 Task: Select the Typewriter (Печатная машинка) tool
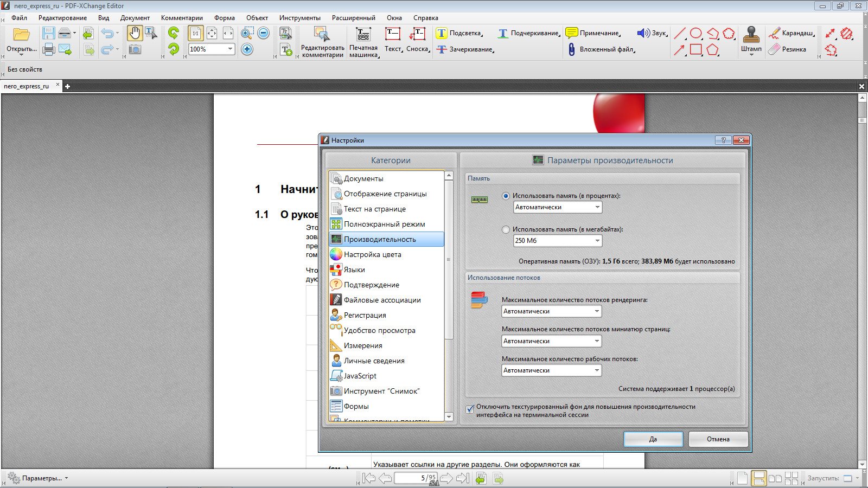point(363,42)
